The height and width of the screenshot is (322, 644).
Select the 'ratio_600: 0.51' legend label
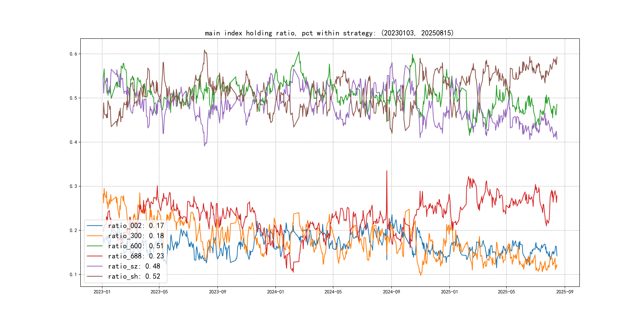point(136,246)
